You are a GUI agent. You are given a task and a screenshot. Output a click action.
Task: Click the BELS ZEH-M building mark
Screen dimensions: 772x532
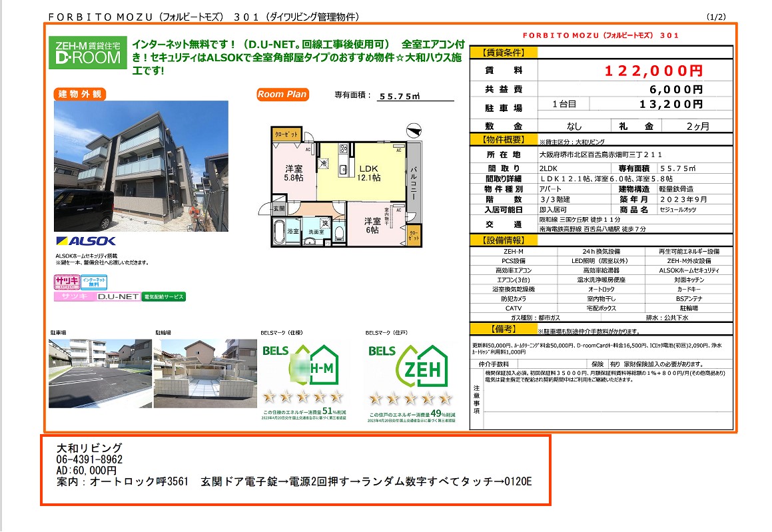303,382
